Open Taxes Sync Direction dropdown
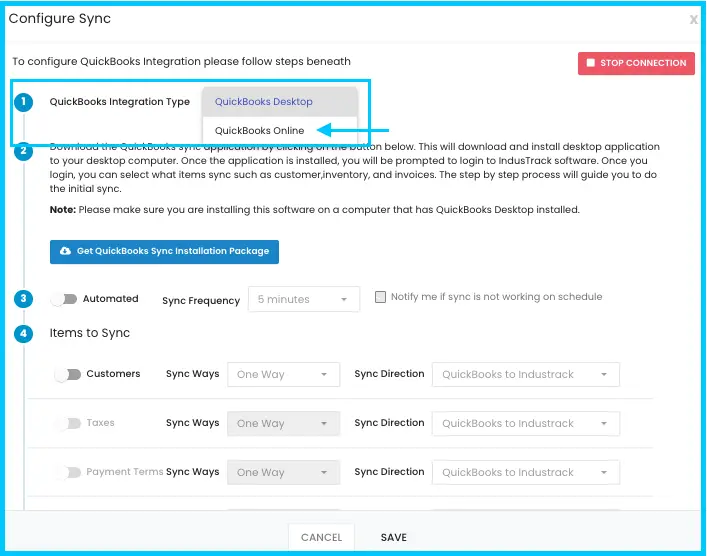 point(526,423)
